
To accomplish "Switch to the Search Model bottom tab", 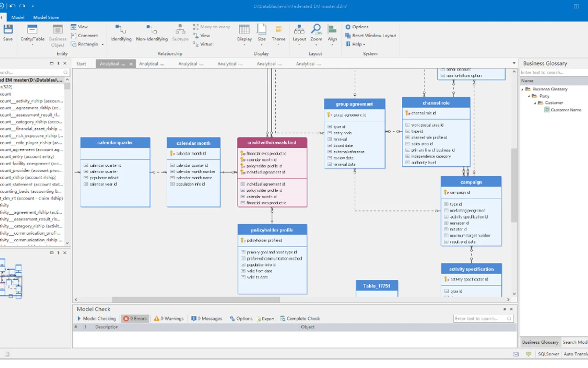I will point(575,342).
